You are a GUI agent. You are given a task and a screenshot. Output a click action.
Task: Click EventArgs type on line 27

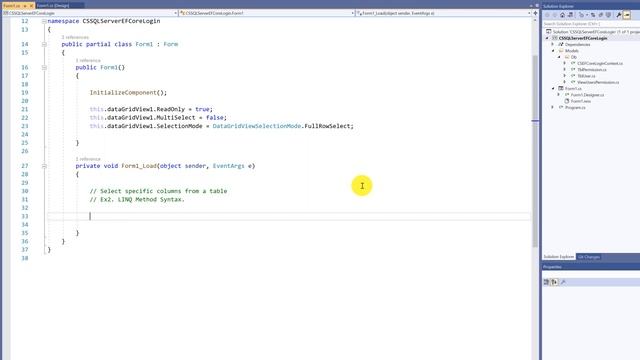[229, 166]
